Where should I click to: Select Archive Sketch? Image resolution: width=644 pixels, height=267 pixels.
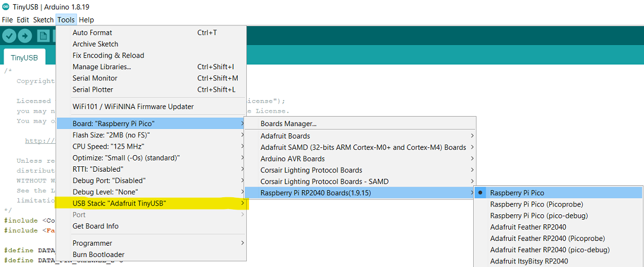151,44
